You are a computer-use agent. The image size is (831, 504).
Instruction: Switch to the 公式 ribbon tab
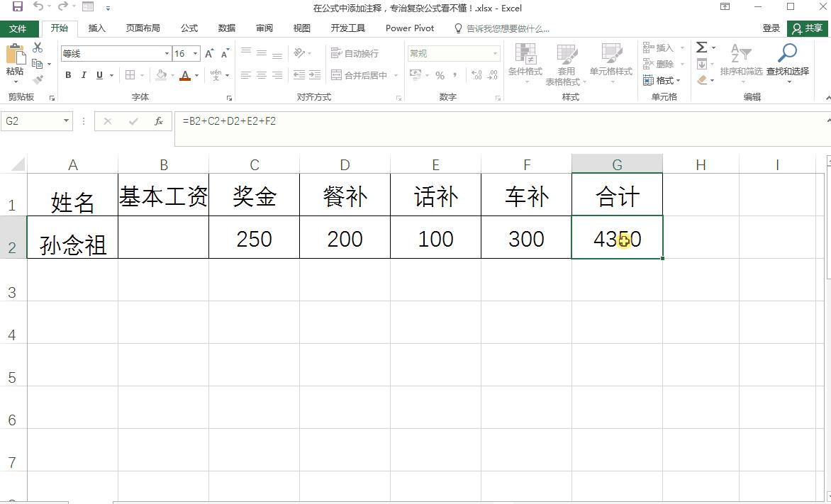coord(189,28)
